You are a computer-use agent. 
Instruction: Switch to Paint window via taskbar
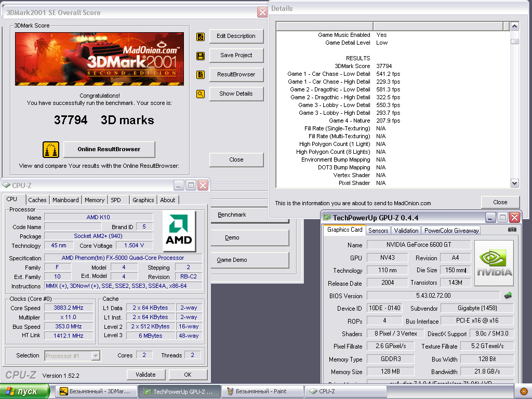click(x=262, y=391)
